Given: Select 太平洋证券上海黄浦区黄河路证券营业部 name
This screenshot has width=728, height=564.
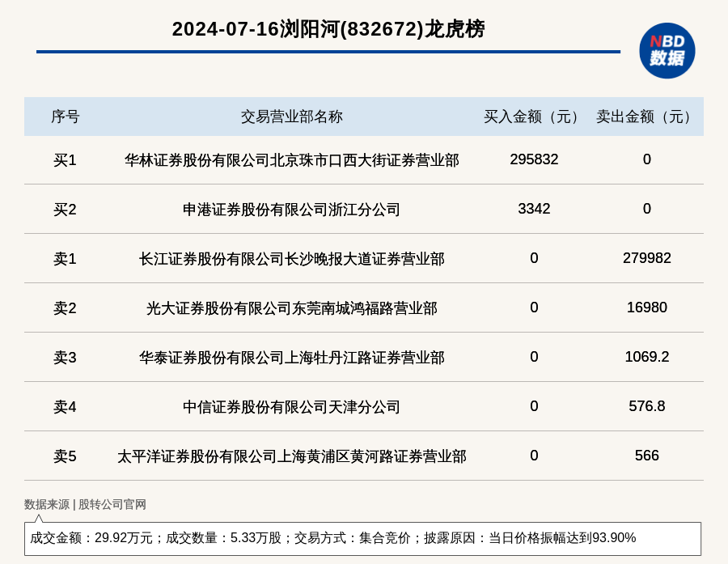Looking at the screenshot, I should click(x=291, y=456).
